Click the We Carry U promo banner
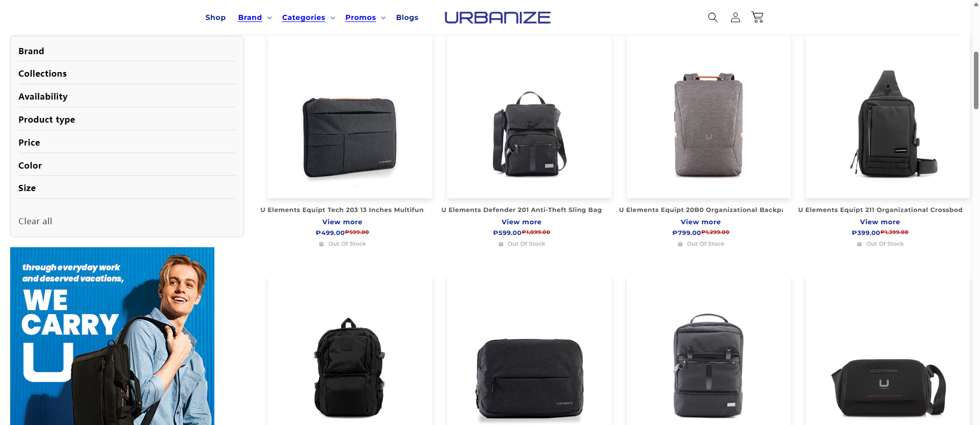The height and width of the screenshot is (425, 980). (x=112, y=336)
